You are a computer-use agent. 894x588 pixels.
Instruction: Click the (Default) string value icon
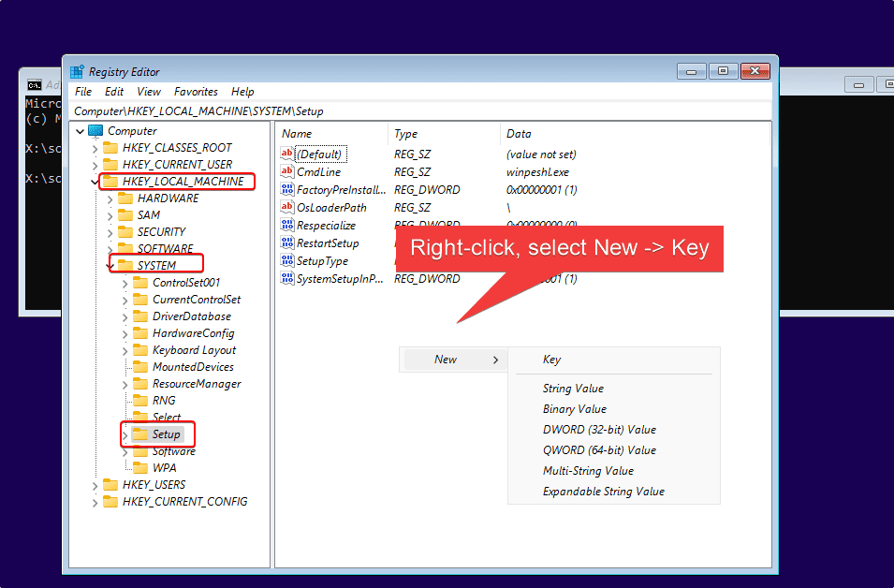tap(286, 154)
